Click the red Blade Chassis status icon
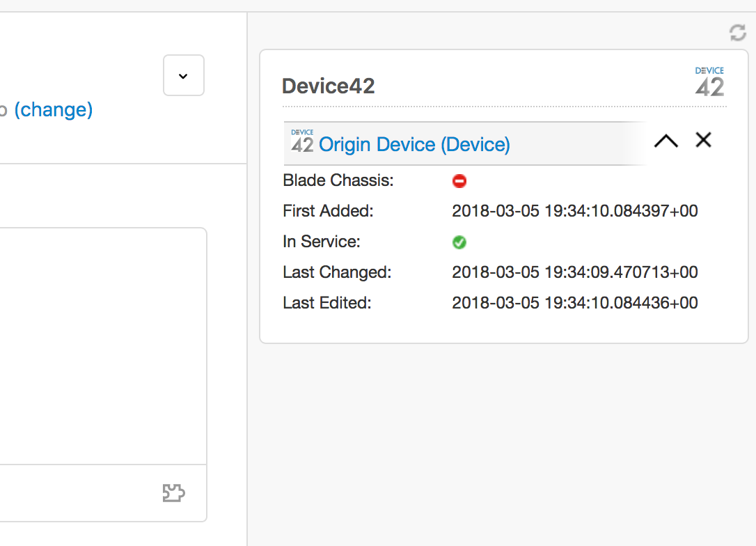The width and height of the screenshot is (756, 546). pos(459,181)
